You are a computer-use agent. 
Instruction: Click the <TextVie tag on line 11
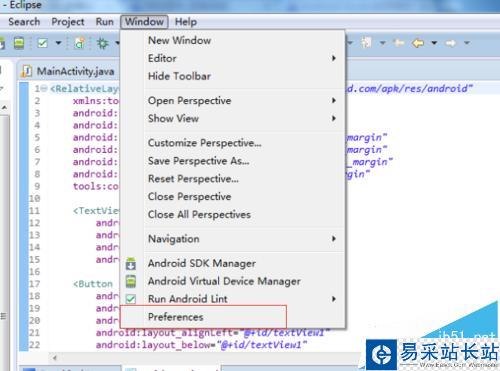pos(96,211)
